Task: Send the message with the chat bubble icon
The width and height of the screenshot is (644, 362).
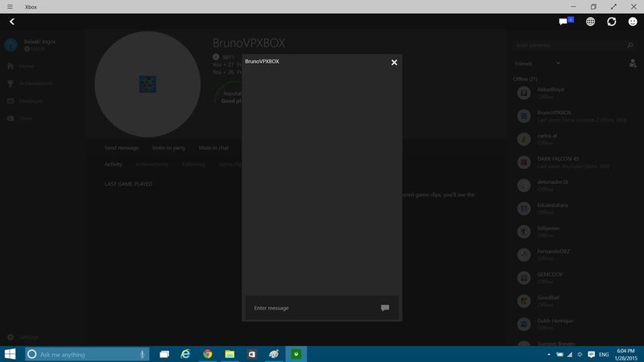Action: [x=385, y=308]
